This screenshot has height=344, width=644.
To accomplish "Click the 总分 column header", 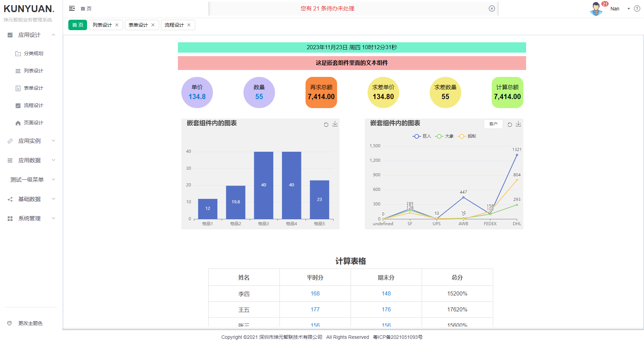I will coord(457,277).
